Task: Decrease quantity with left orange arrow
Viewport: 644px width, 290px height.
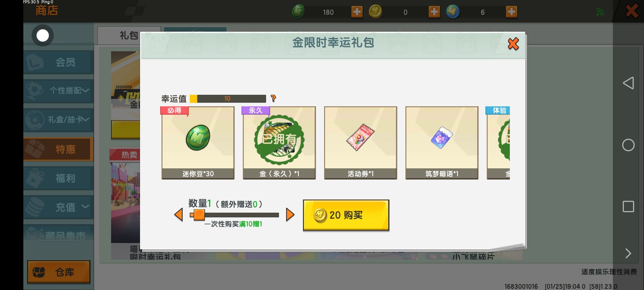Action: coord(178,215)
